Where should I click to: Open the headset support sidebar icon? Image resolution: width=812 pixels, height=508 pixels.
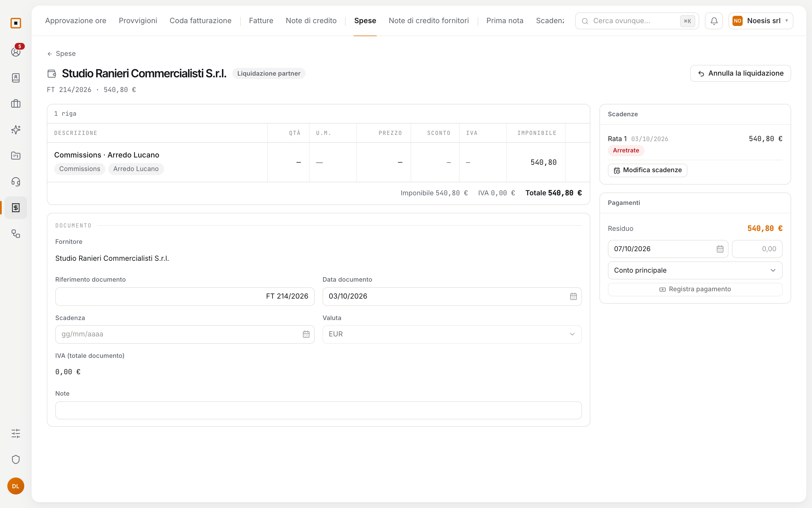coord(16,181)
